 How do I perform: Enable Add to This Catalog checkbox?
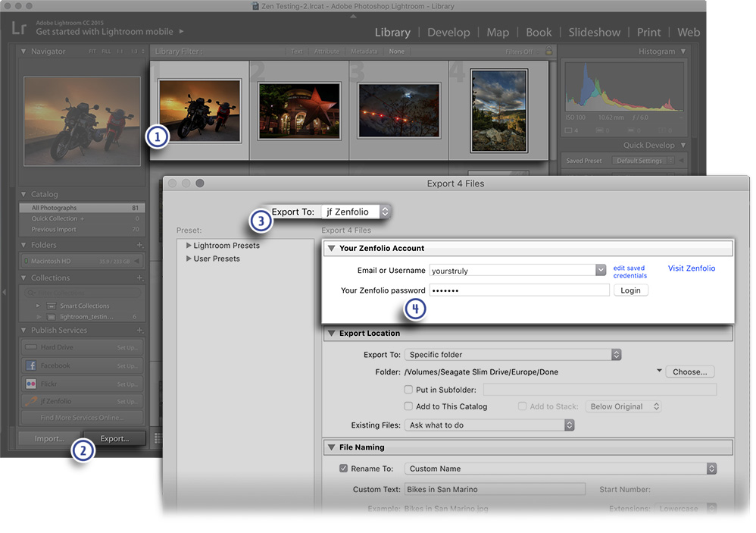(408, 406)
